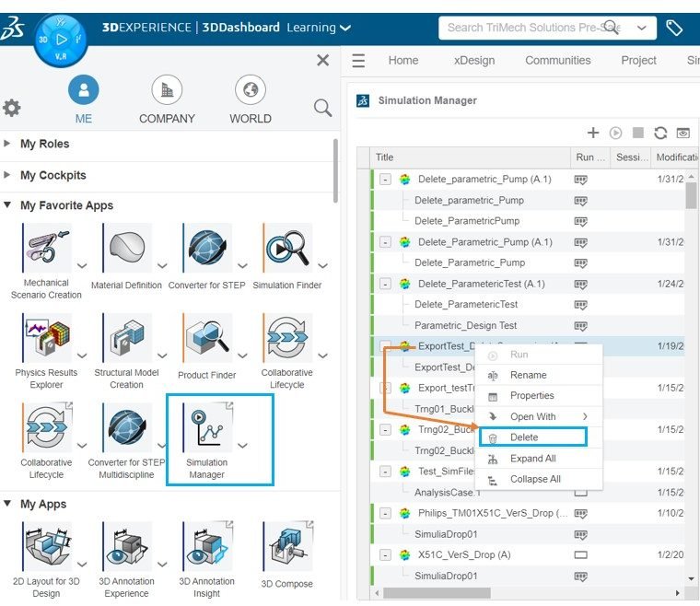700x606 pixels.
Task: Open the chevron under Simulation Finder app
Action: tap(322, 265)
